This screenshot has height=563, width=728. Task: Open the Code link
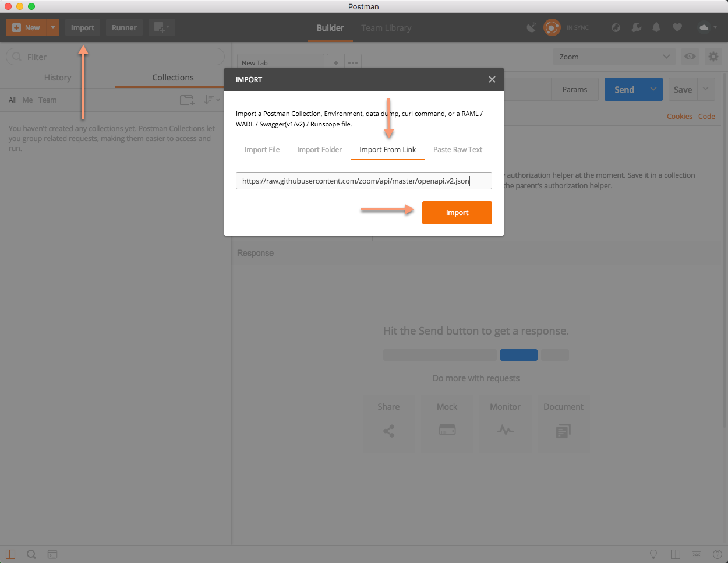[x=706, y=117]
